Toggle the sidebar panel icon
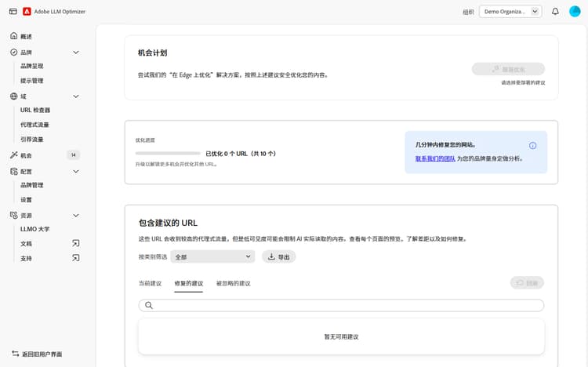The image size is (588, 367). pyautogui.click(x=13, y=11)
